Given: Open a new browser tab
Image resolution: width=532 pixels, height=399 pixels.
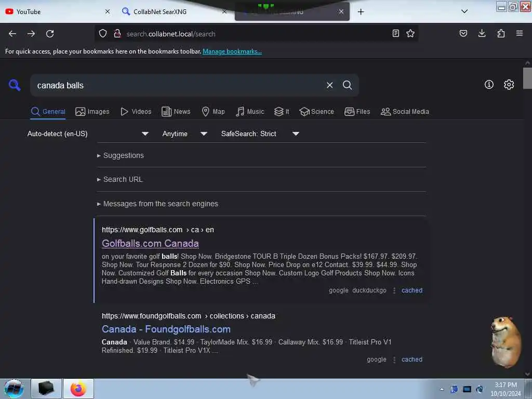Looking at the screenshot, I should pos(361,12).
